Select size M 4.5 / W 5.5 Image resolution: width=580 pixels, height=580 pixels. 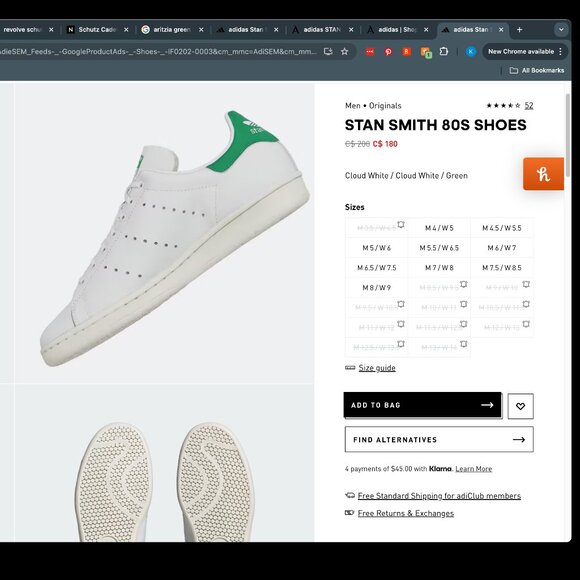502,228
